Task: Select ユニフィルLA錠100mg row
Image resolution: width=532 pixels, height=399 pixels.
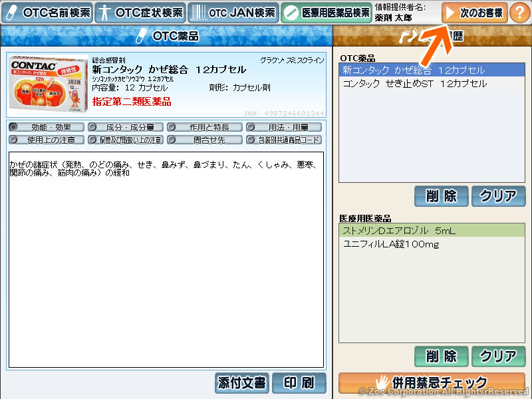Action: [x=432, y=244]
